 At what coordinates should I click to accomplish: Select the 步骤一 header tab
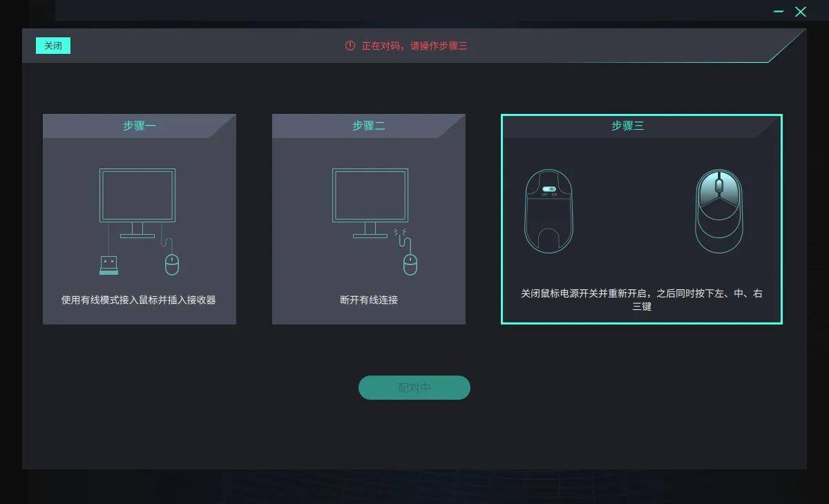click(140, 126)
